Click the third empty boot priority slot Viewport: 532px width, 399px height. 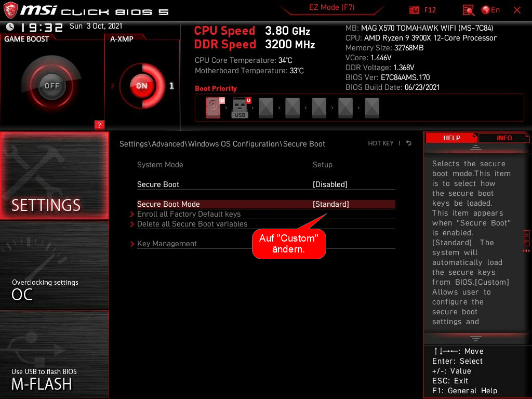coord(266,108)
